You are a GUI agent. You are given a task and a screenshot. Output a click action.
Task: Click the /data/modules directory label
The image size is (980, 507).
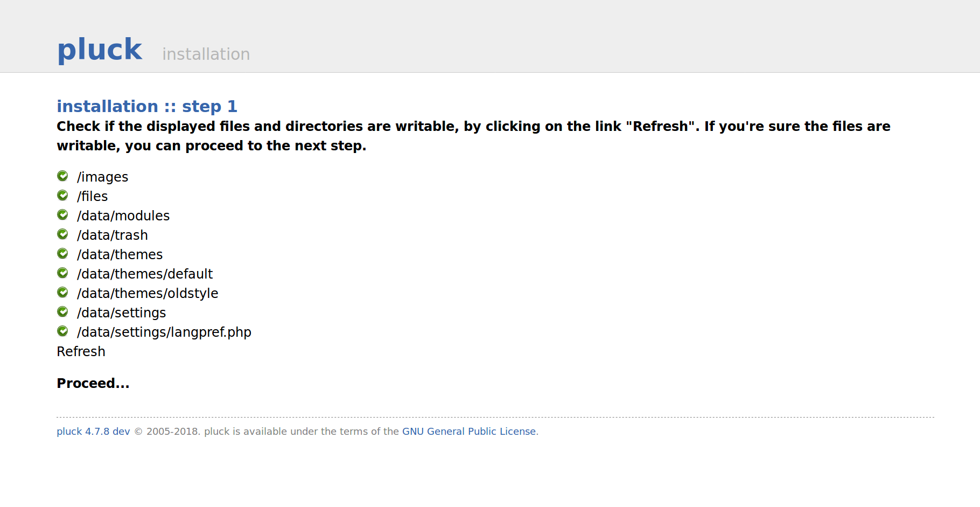(x=123, y=216)
